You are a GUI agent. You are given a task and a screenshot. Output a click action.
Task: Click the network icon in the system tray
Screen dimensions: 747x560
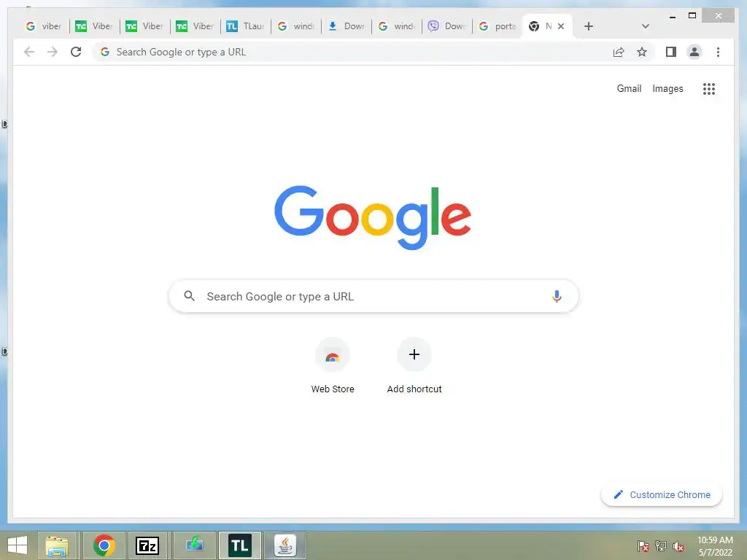pyautogui.click(x=661, y=545)
